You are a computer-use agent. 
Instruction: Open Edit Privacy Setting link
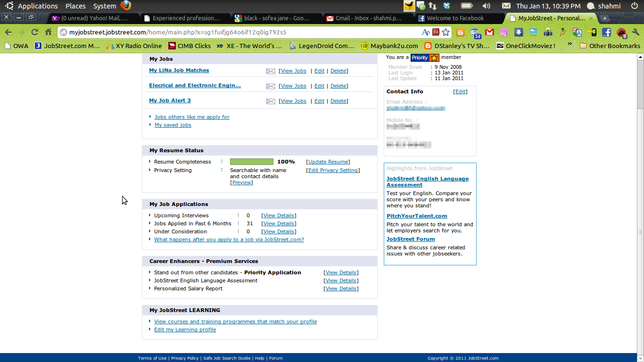pos(333,170)
